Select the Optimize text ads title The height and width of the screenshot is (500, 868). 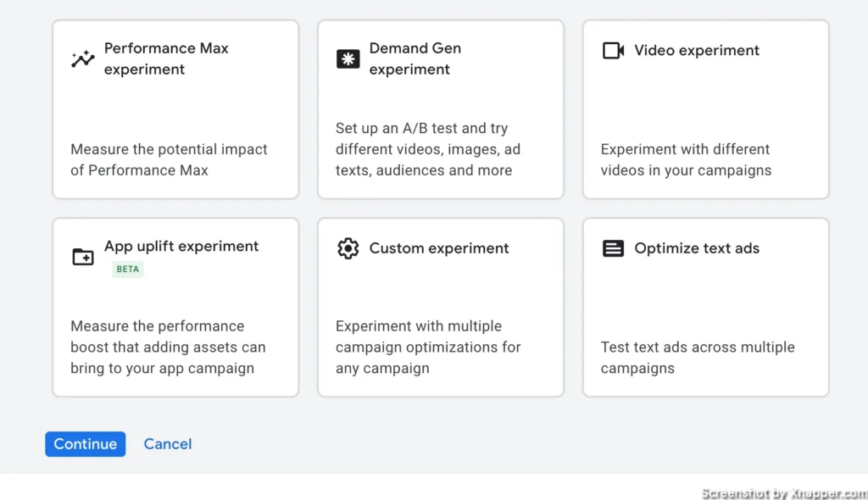pos(697,248)
